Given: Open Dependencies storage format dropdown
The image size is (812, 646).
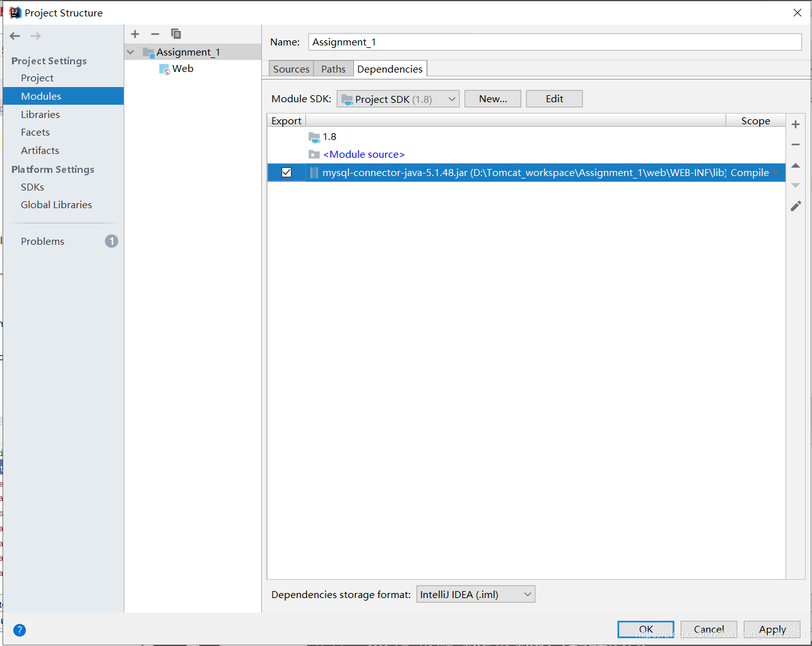Looking at the screenshot, I should (x=527, y=594).
